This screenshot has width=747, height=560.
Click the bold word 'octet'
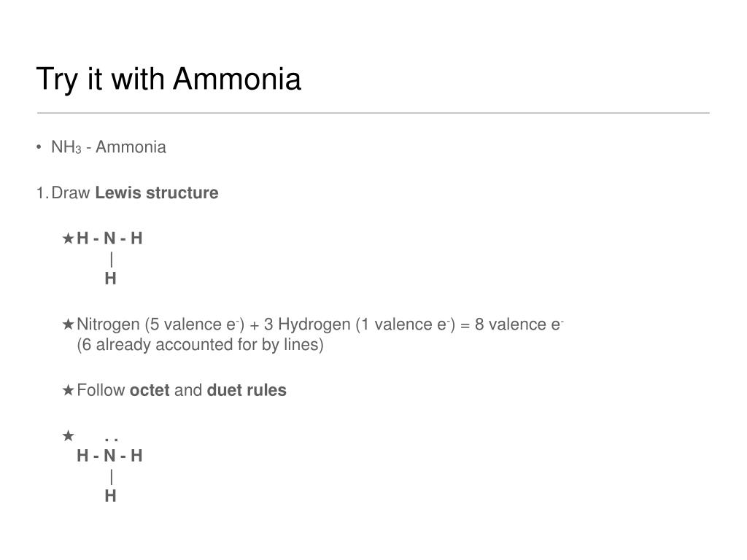[150, 391]
